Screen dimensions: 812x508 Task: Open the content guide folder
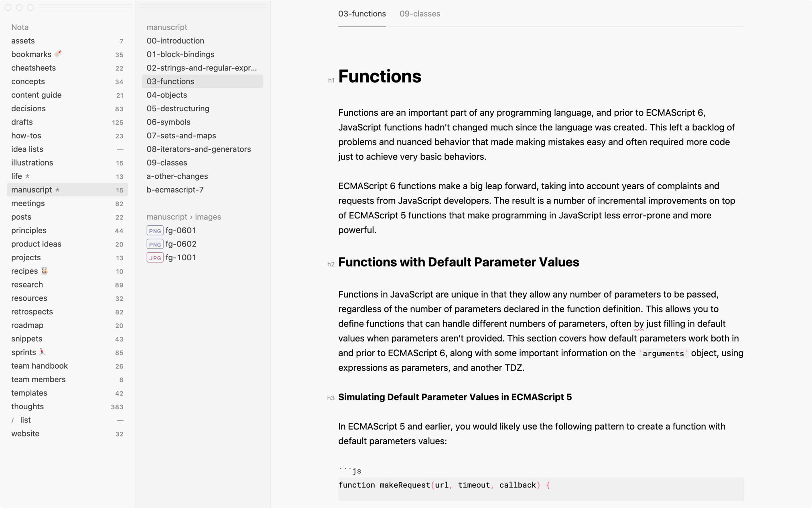click(67, 95)
